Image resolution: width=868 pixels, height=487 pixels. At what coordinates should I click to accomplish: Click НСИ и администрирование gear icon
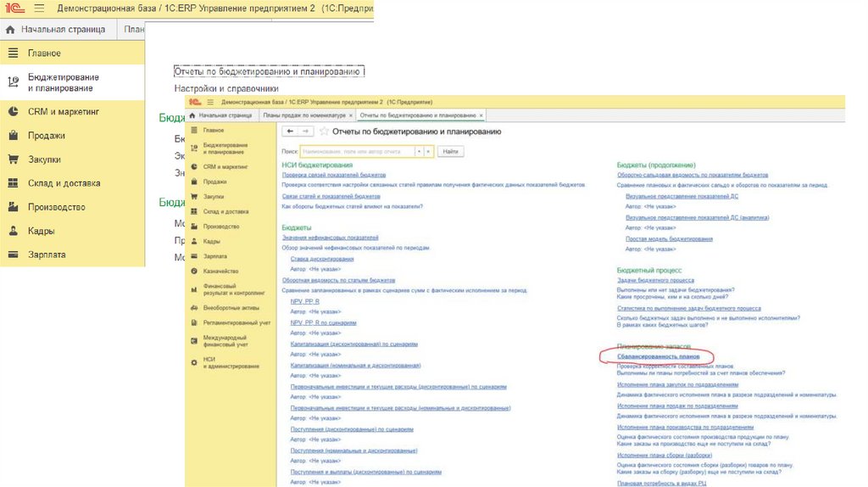point(194,362)
